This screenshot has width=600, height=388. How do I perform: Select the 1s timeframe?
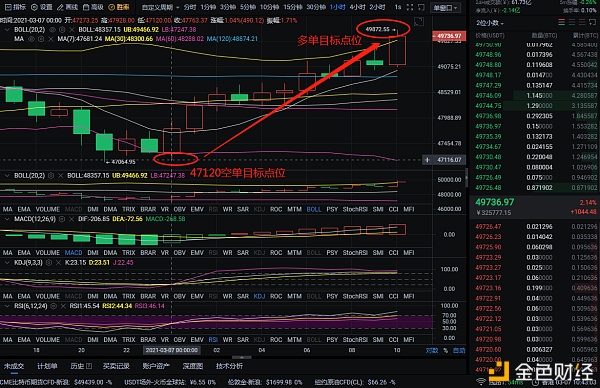pyautogui.click(x=398, y=7)
